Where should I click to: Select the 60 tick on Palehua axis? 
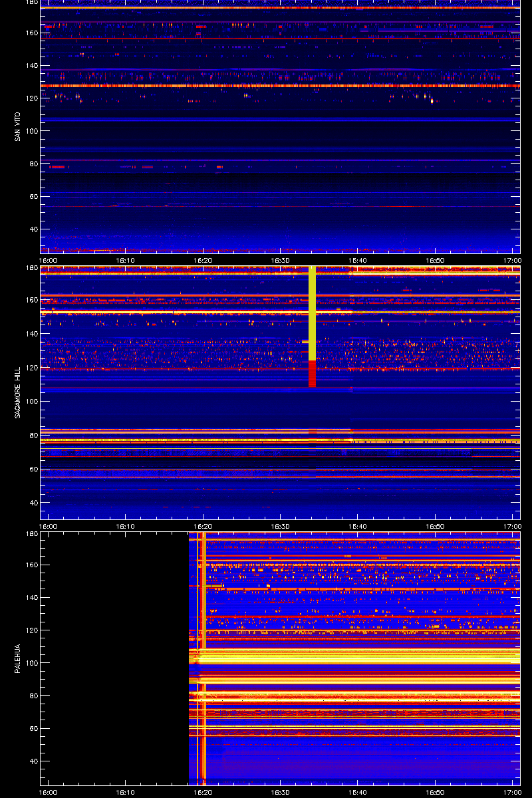(33, 729)
